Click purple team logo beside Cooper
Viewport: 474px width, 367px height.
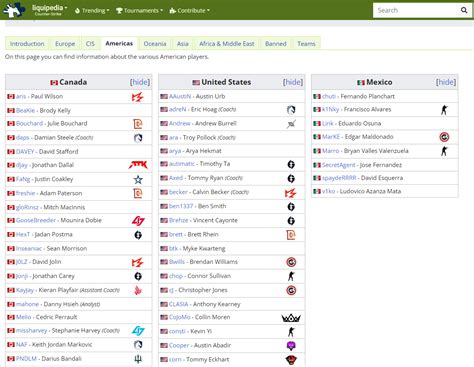tap(291, 346)
